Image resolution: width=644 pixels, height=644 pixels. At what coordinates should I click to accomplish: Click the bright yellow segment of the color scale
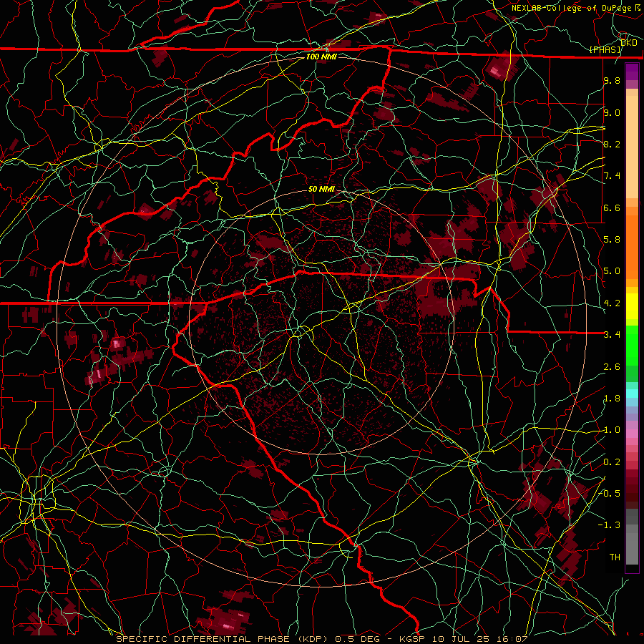[x=632, y=306]
